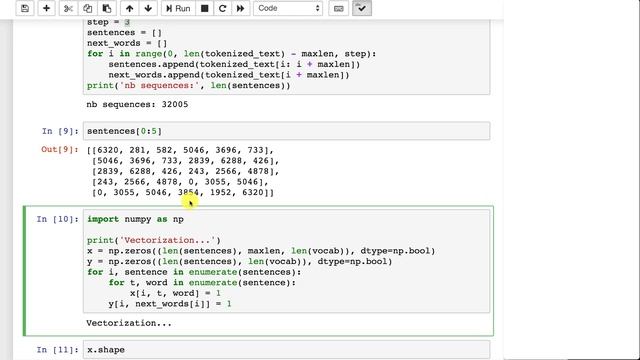Open the command palette keyboard icon
The image size is (640, 360).
pyautogui.click(x=338, y=8)
